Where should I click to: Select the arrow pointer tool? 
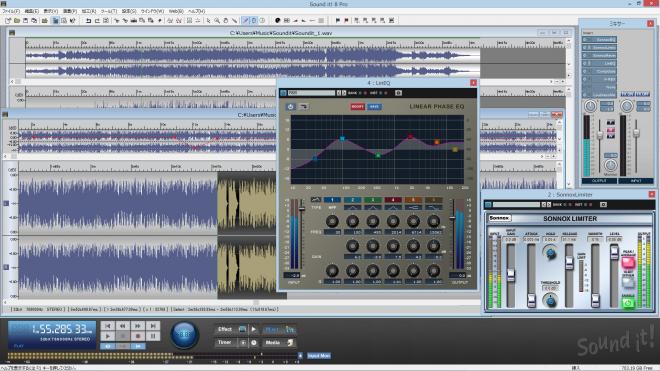[x=208, y=20]
